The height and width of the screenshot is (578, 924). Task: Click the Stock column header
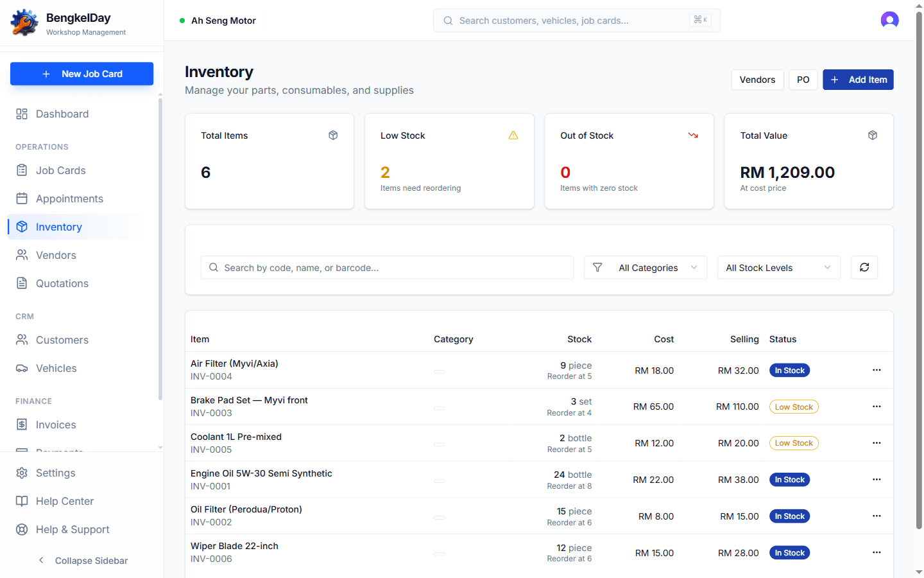(579, 339)
